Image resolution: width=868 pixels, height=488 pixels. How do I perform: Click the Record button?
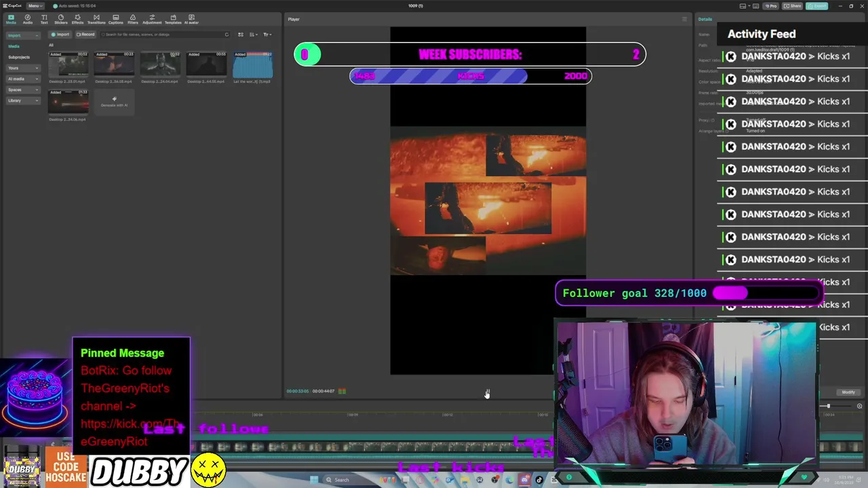click(85, 35)
